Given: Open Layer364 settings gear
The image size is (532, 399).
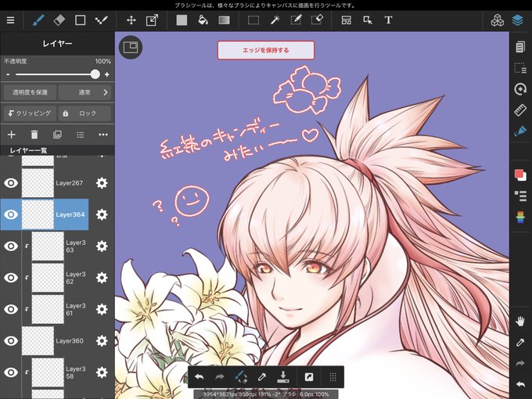Looking at the screenshot, I should tap(102, 215).
